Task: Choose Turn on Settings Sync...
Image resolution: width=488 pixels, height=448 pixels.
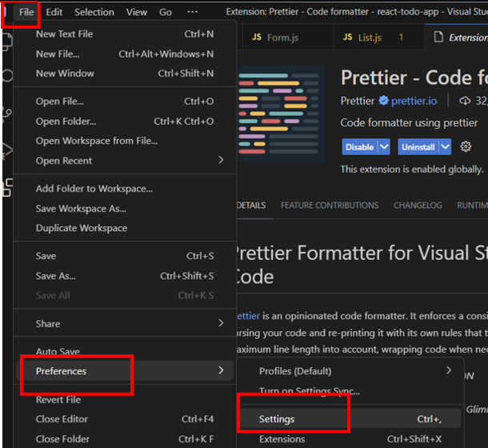Action: pyautogui.click(x=350, y=390)
